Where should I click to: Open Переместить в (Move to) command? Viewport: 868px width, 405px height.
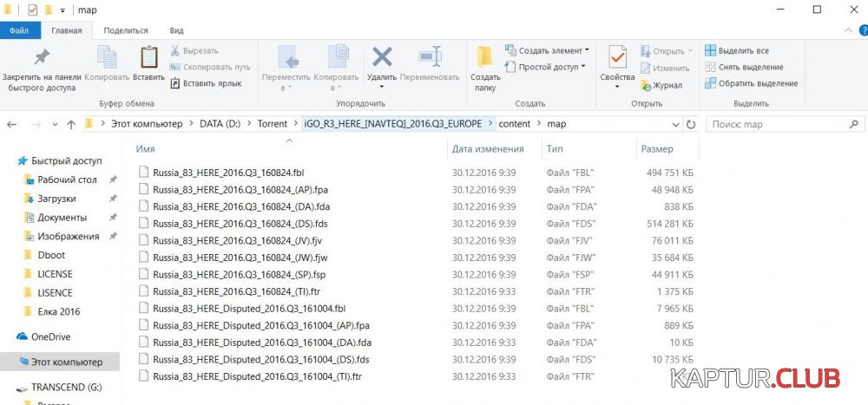pyautogui.click(x=286, y=69)
